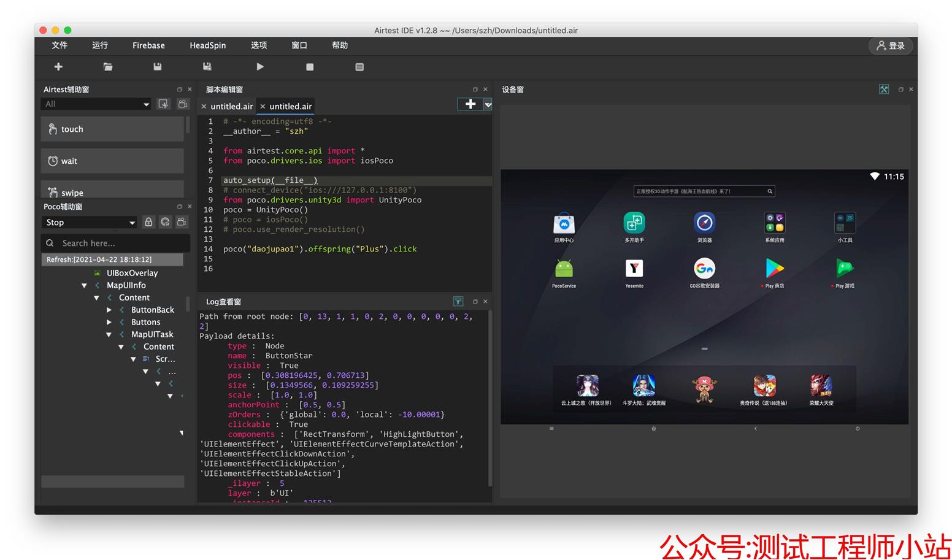Collapse the Content node under MapUIInfo

[x=96, y=298]
